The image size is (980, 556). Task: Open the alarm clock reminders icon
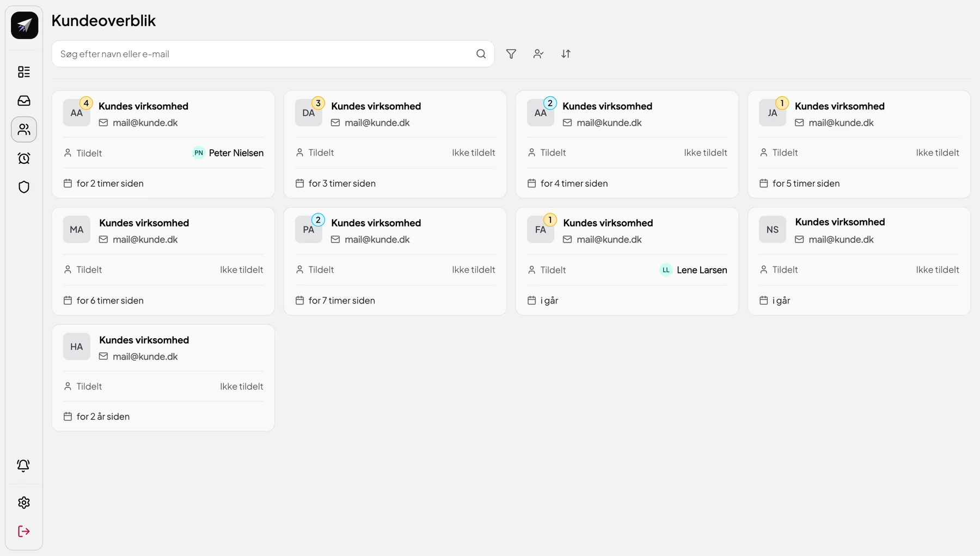[24, 158]
